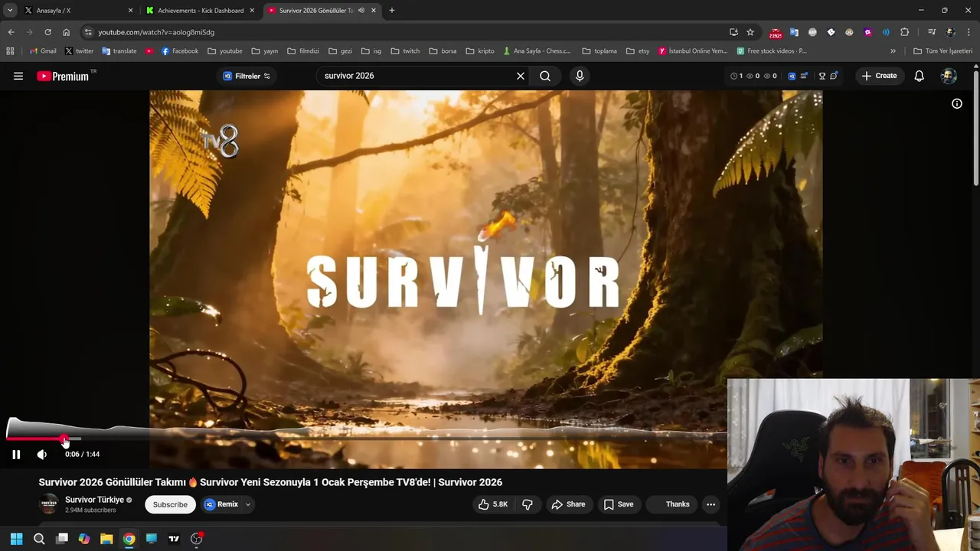Mute the video volume
Image resolution: width=980 pixels, height=551 pixels.
tap(42, 454)
